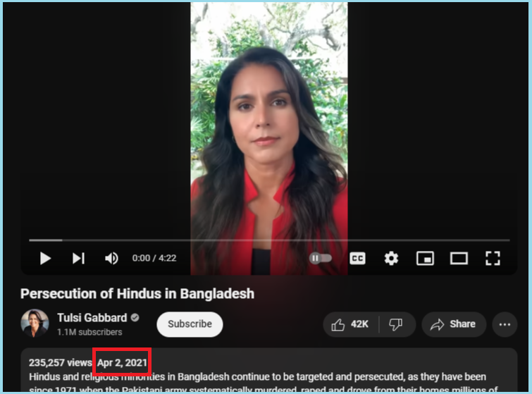Share the video
This screenshot has height=394, width=532.
point(454,324)
